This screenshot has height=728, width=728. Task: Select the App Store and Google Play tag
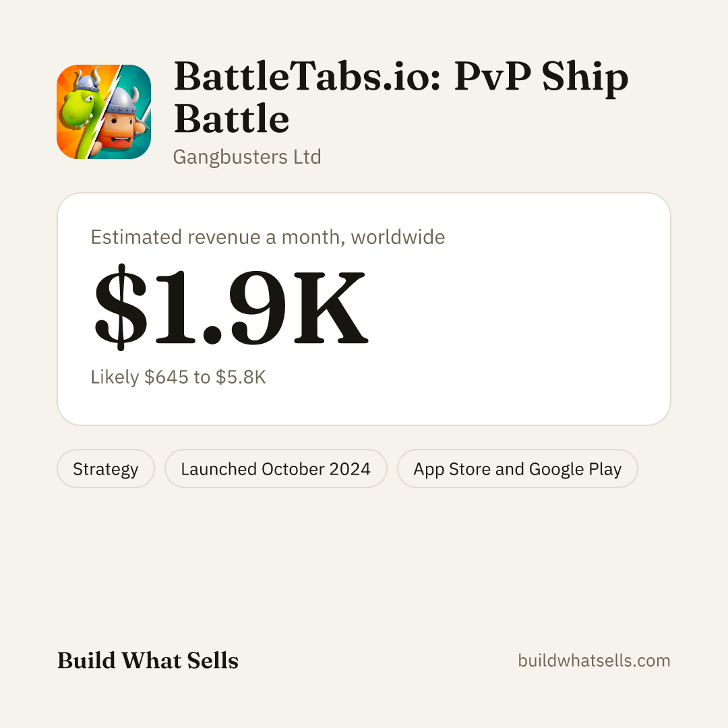click(517, 468)
